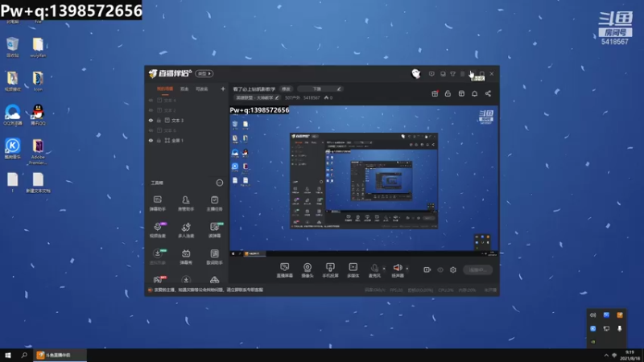The image size is (644, 362).
Task: Click the funnel-shaped icon in title bar
Action: [x=452, y=74]
